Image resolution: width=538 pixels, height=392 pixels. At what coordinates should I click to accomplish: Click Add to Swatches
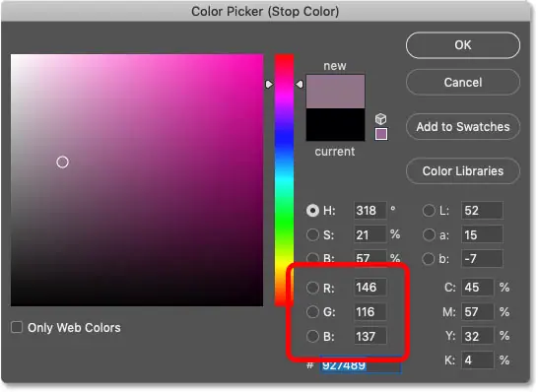463,127
